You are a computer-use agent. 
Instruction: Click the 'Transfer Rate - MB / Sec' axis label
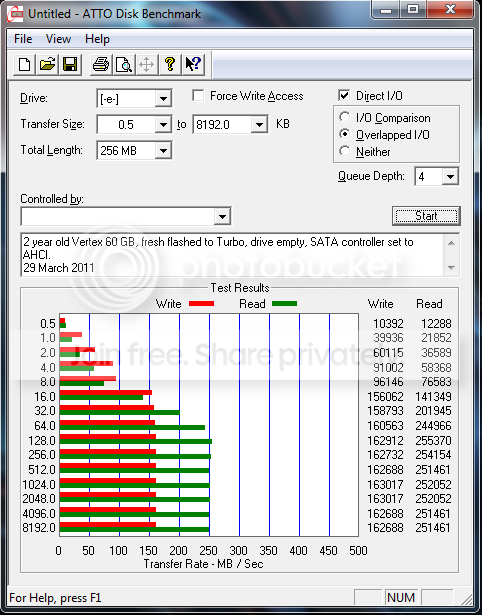click(204, 564)
